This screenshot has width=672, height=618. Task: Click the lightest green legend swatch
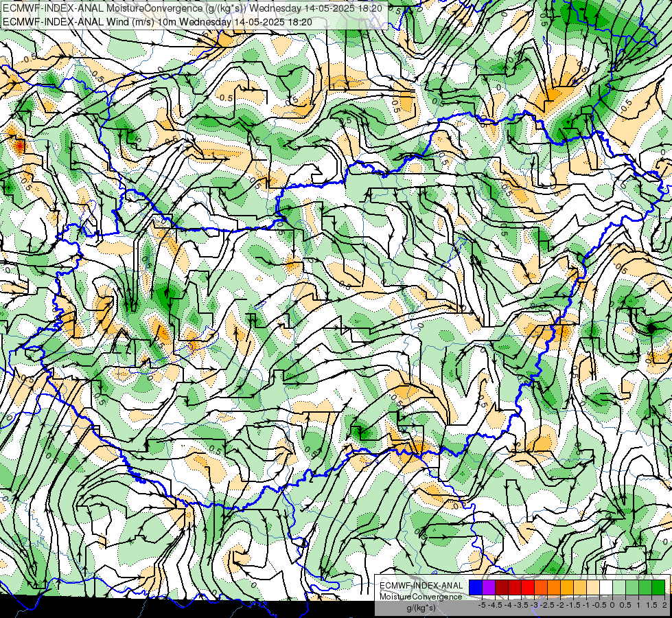[x=619, y=587]
